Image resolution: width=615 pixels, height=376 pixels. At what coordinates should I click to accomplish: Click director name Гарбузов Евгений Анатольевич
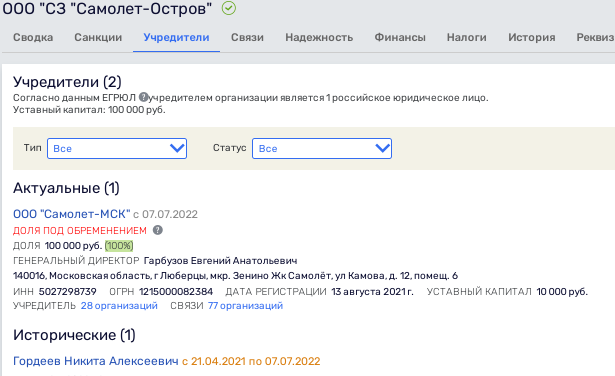coord(220,261)
